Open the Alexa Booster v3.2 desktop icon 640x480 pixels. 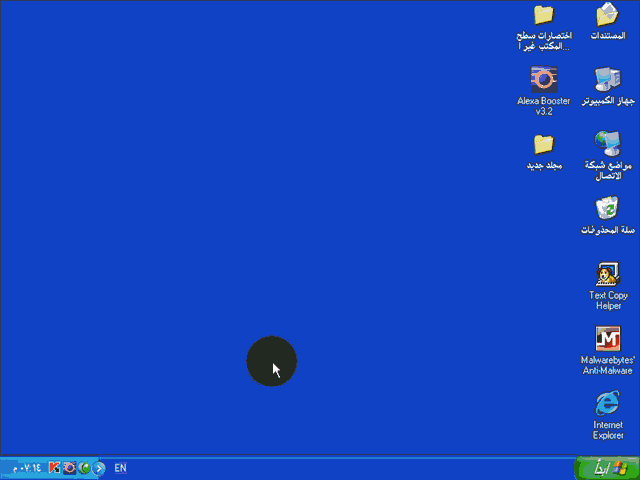click(x=543, y=79)
